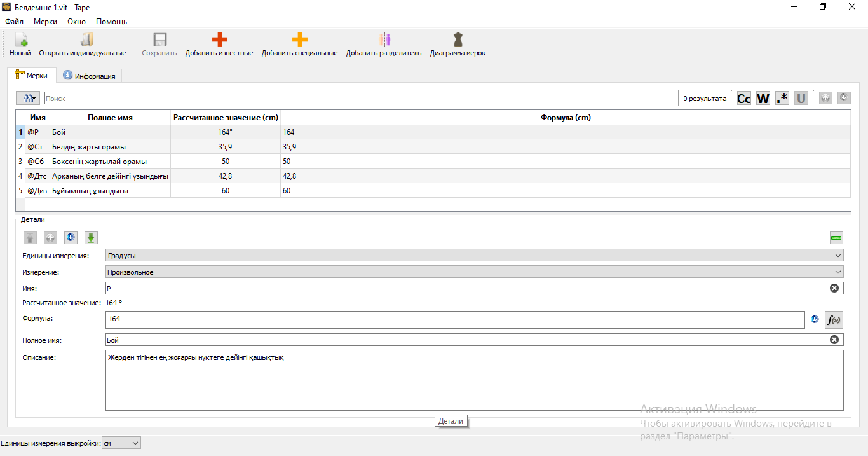
Task: Open the Окно menu
Action: click(x=76, y=21)
